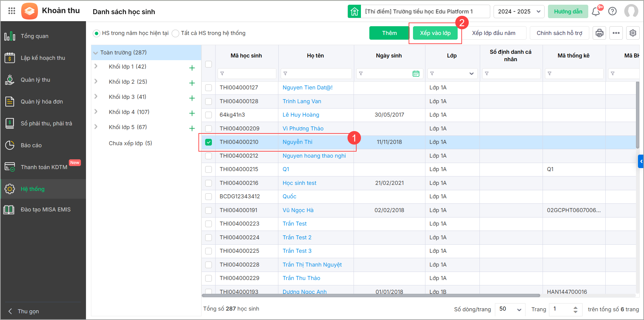The image size is (644, 320).
Task: Click the print icon button
Action: 599,33
